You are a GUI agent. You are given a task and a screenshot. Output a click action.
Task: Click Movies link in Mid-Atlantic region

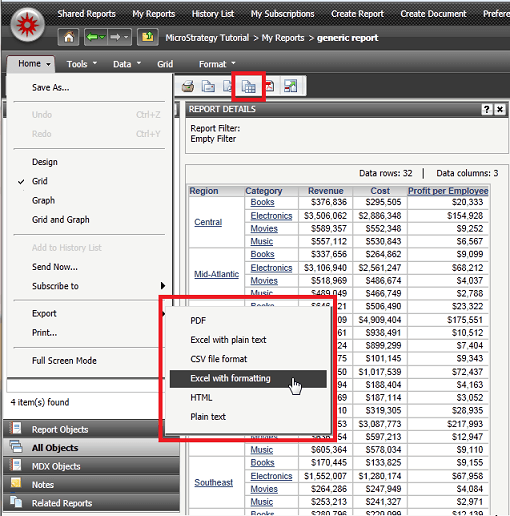point(264,281)
